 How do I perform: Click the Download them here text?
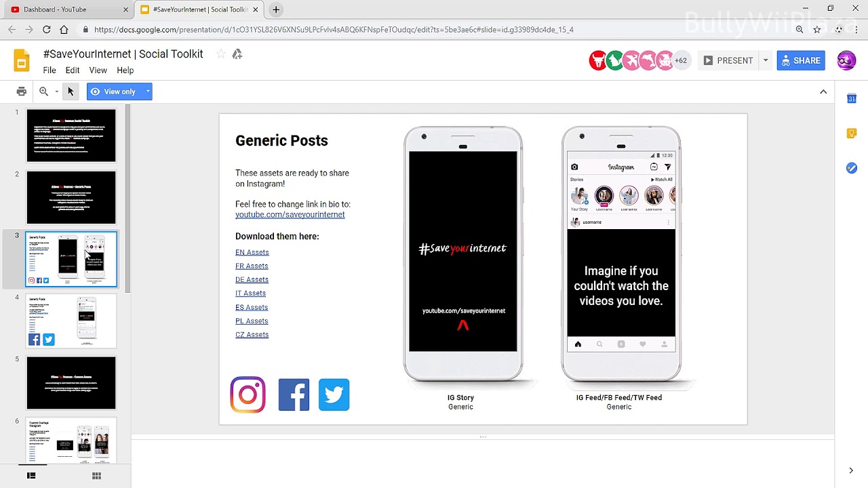(x=277, y=237)
